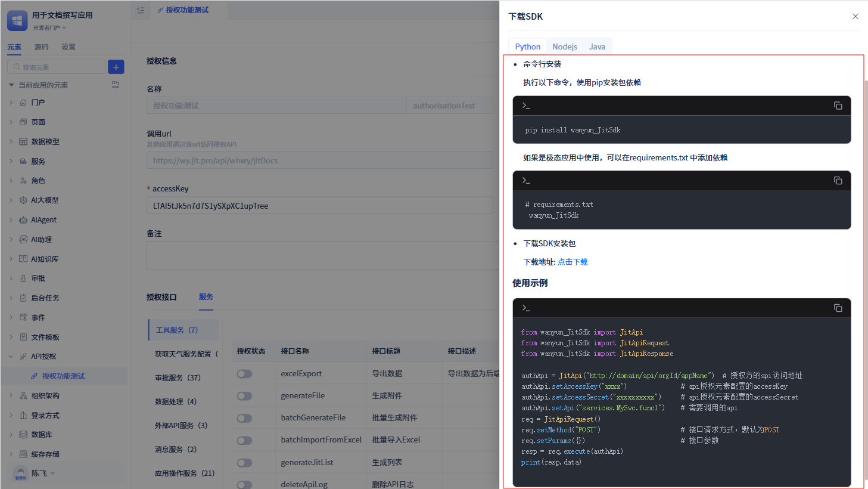Click the 数据库 database icon
Viewport: 868px width, 489px height.
[23, 435]
